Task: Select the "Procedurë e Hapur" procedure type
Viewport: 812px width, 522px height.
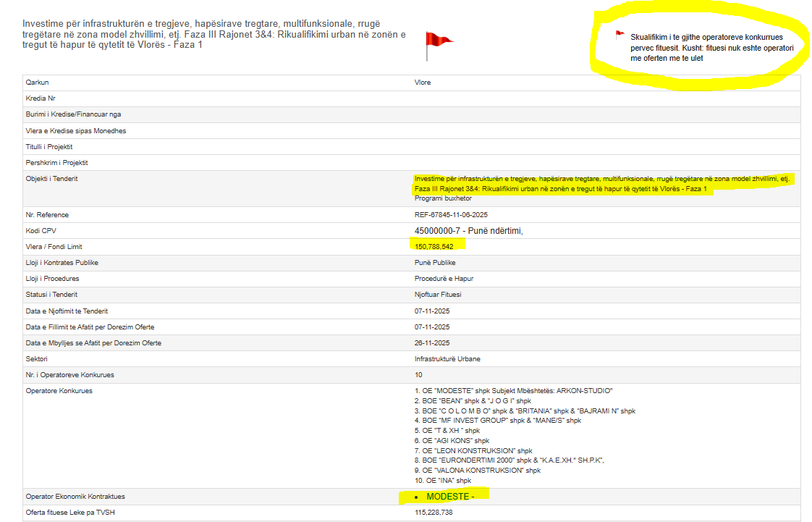Action: [443, 279]
